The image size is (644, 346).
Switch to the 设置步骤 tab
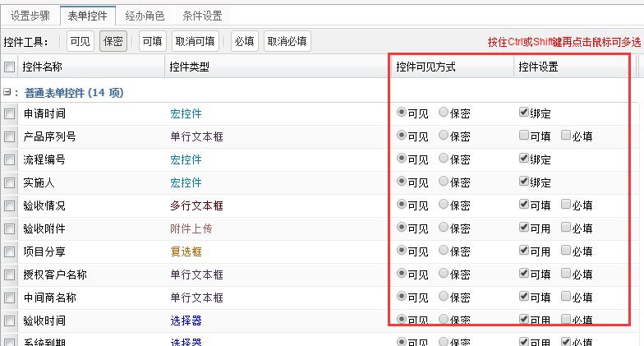tap(30, 15)
